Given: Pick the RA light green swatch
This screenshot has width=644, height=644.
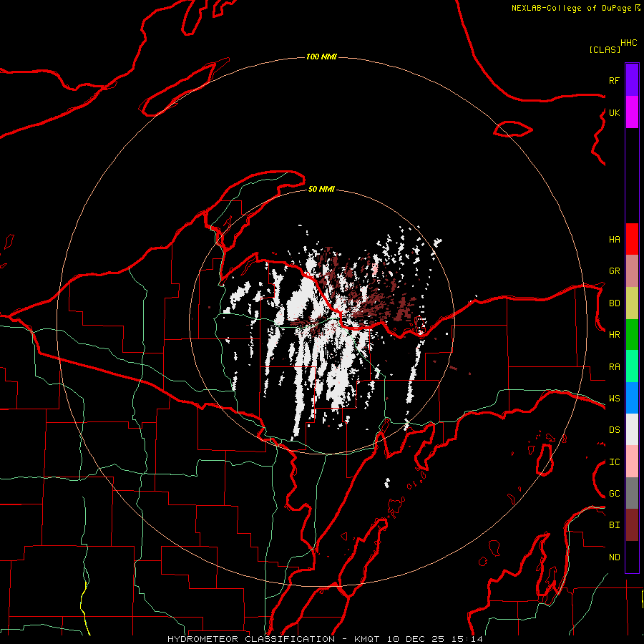Looking at the screenshot, I should coord(632,366).
